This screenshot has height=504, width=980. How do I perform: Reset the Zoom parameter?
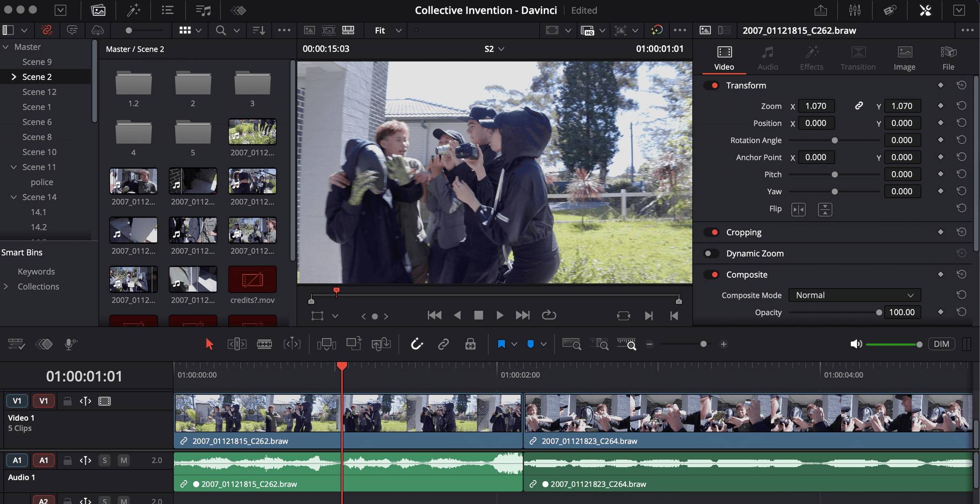click(961, 106)
